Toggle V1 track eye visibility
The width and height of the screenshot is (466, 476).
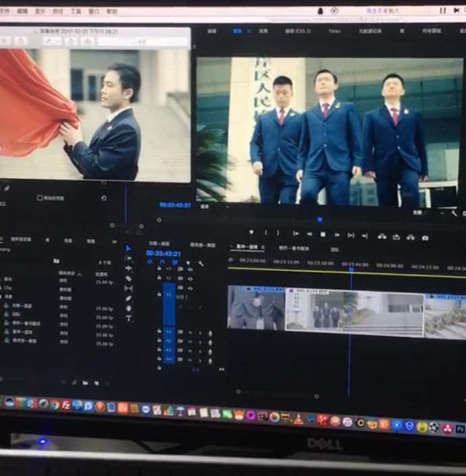[190, 288]
